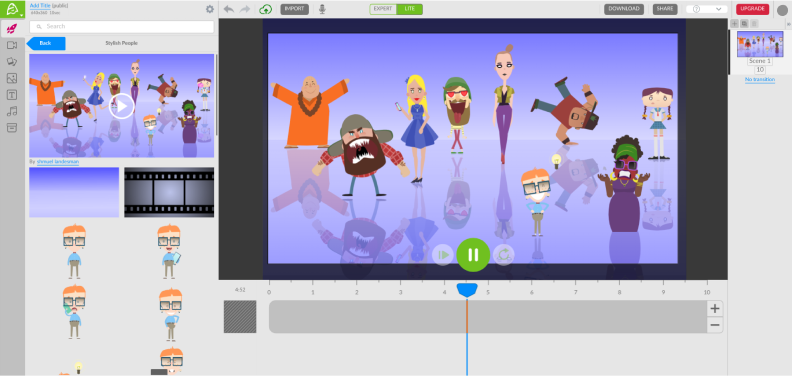This screenshot has height=376, width=792.
Task: Edit the Scene 1 name field
Action: [760, 61]
